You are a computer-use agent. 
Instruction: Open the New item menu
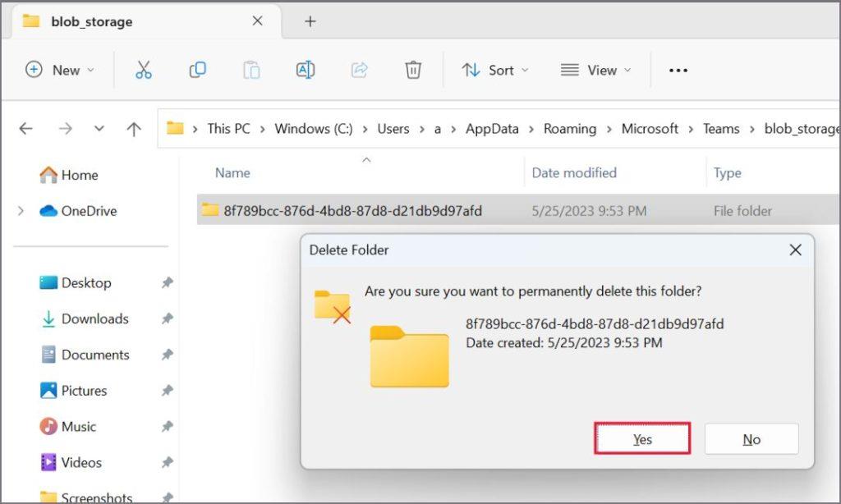[x=60, y=70]
